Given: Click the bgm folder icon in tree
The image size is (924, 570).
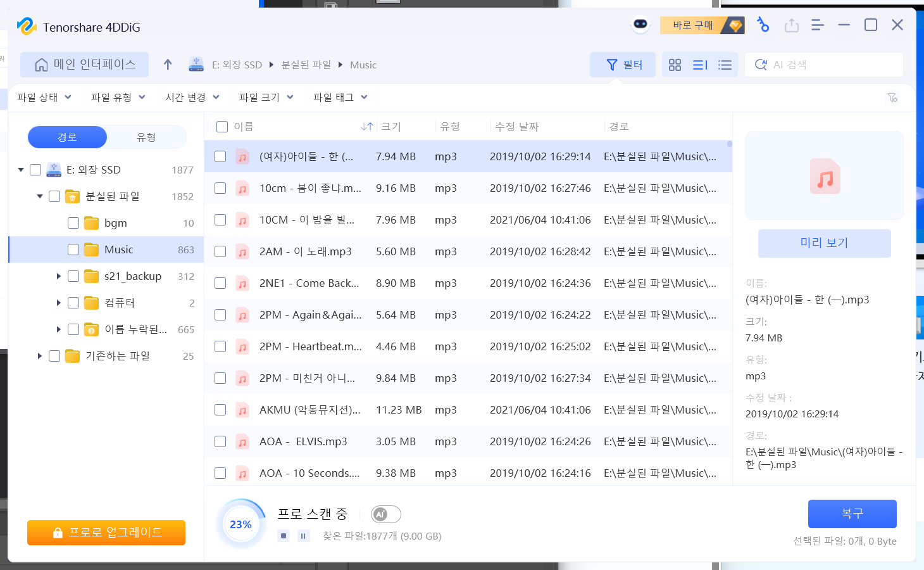Looking at the screenshot, I should tap(92, 223).
